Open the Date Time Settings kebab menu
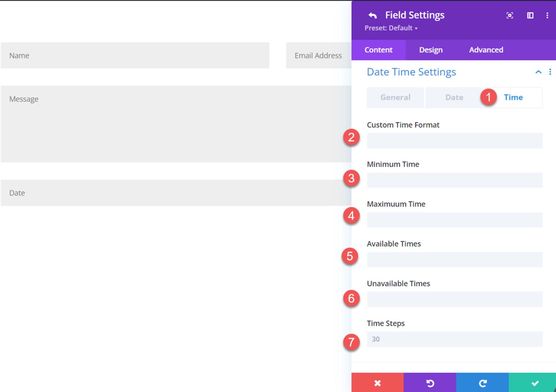556x392 pixels. (550, 72)
